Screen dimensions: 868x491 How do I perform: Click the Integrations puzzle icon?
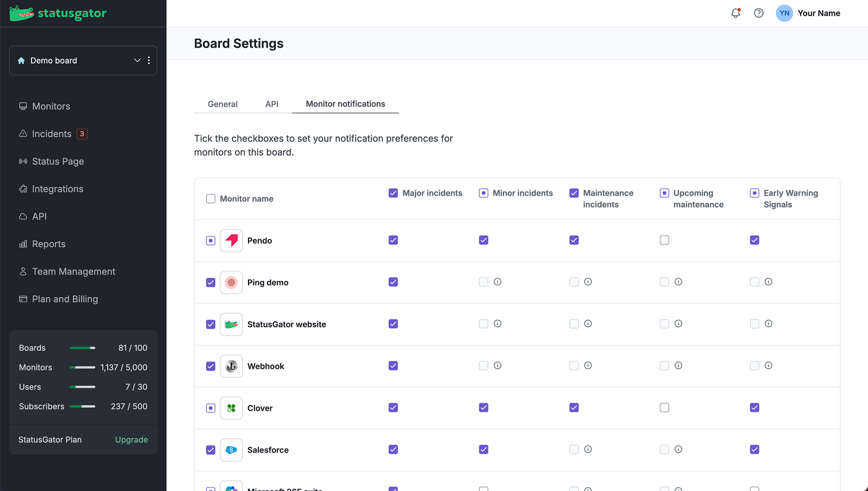click(x=23, y=189)
